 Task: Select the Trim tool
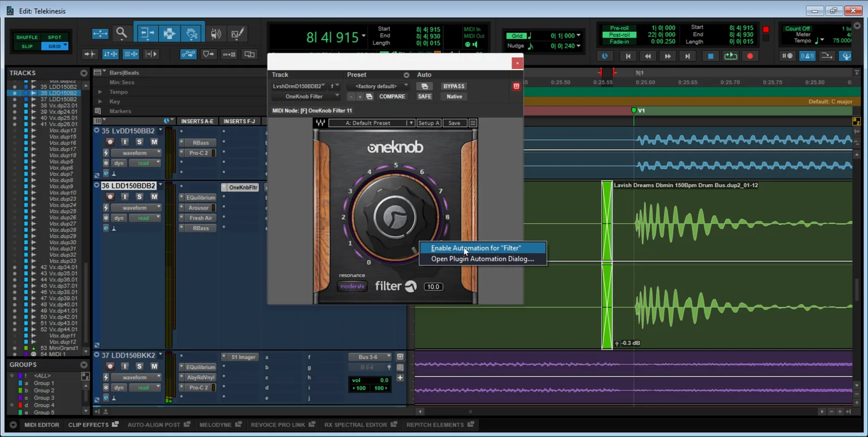click(x=146, y=34)
